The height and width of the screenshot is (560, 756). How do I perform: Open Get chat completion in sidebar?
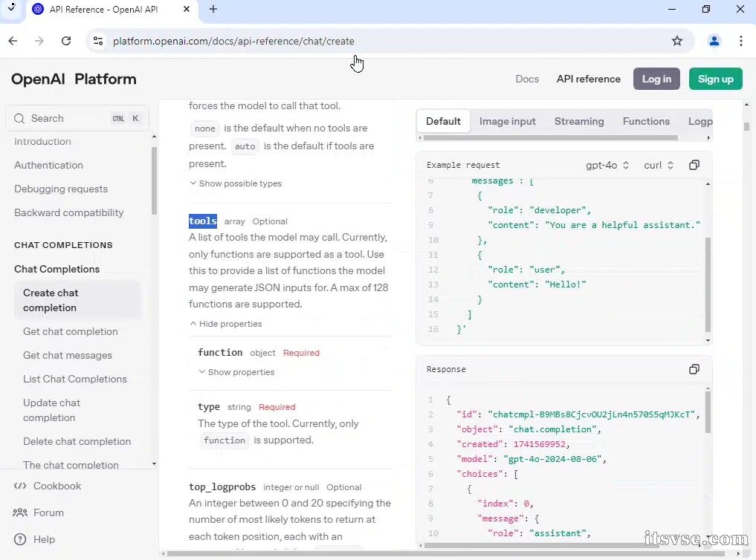(x=71, y=332)
